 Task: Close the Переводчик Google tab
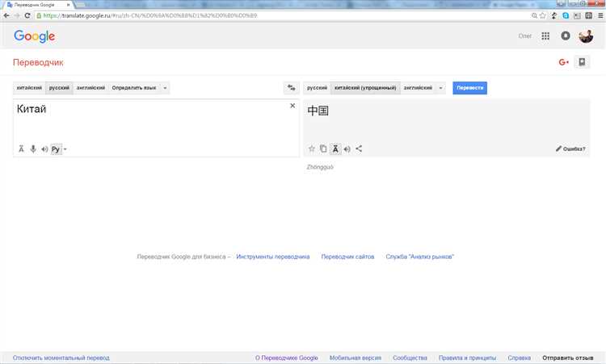coord(68,5)
